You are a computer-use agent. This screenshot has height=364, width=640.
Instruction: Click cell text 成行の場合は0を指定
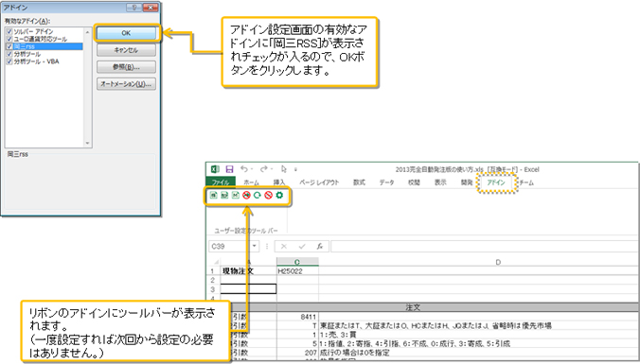coord(355,352)
